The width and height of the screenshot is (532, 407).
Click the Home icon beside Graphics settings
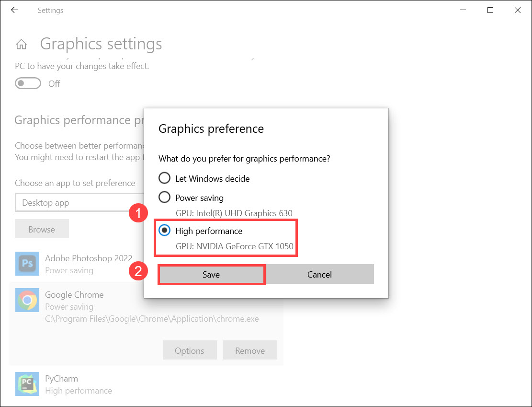coord(21,45)
